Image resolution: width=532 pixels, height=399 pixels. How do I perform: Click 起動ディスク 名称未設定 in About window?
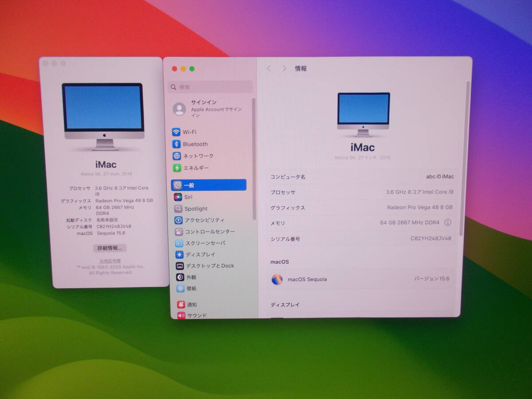coord(92,220)
